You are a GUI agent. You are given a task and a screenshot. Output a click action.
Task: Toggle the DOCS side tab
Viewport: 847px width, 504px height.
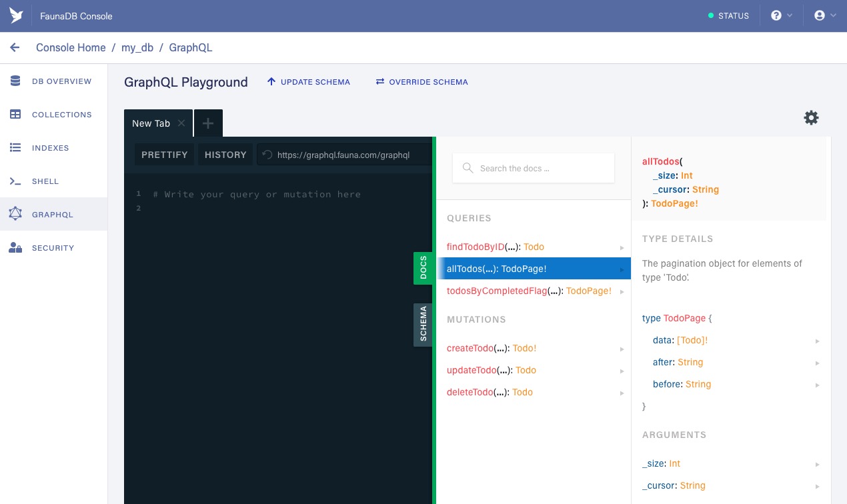pyautogui.click(x=423, y=268)
